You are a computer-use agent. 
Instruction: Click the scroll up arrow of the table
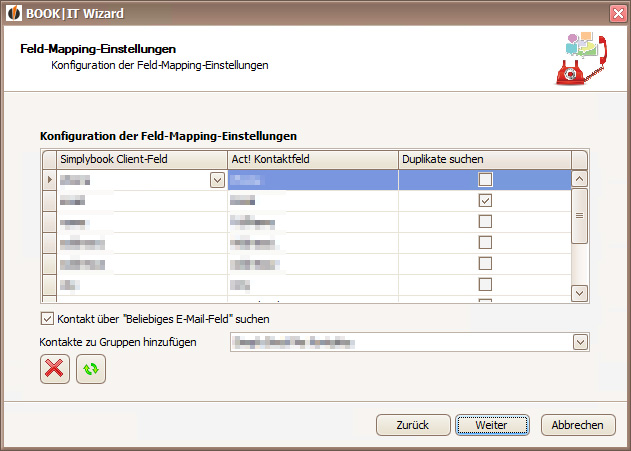tap(579, 179)
